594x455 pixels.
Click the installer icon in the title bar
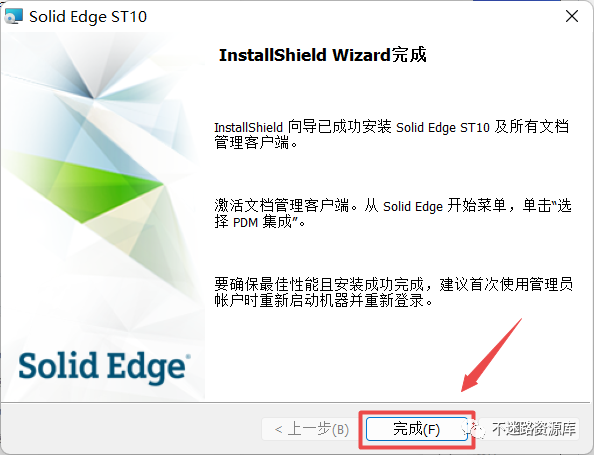tap(14, 16)
